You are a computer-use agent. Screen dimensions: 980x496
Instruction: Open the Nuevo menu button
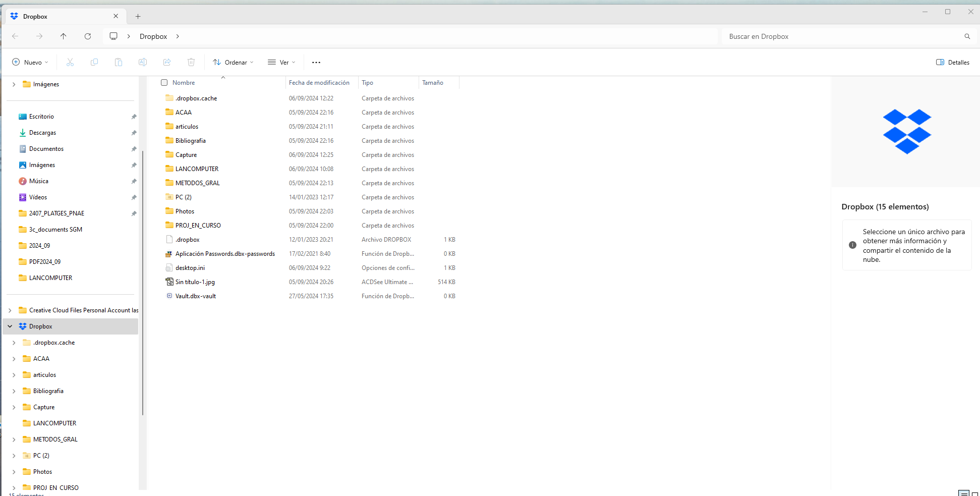[30, 62]
